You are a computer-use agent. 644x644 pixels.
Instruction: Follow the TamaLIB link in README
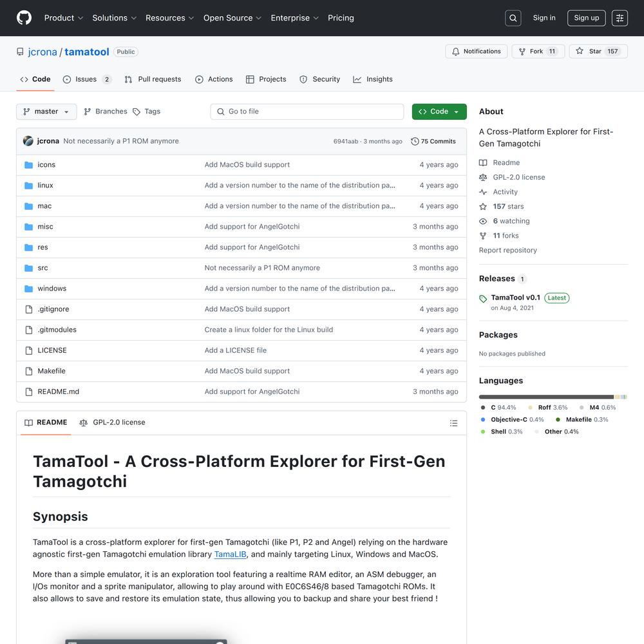click(x=230, y=554)
